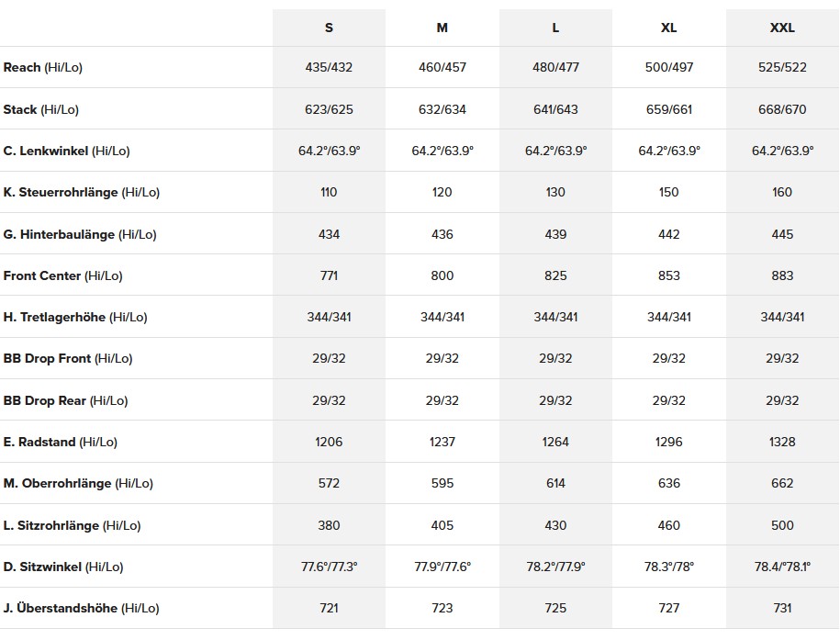840x640 pixels.
Task: Click the 460/457 Reach value for size M
Action: click(442, 68)
